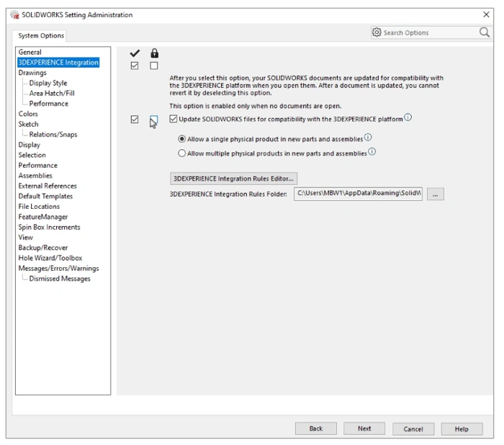Uncheck Update SOLIDWORKS files for compatibility
504x445 pixels.
[174, 119]
